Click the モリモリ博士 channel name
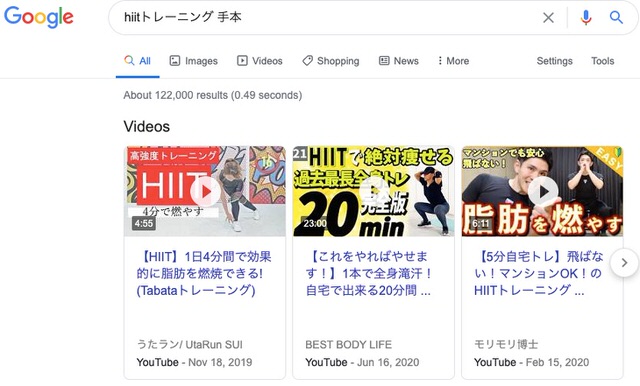640x386 pixels. click(506, 344)
